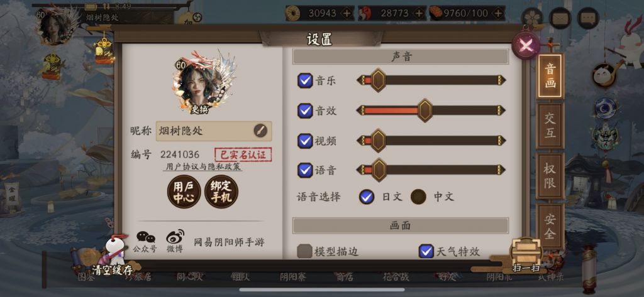The image size is (644, 297).
Task: Open the chat bubble icon at top right
Action: [x=588, y=18]
